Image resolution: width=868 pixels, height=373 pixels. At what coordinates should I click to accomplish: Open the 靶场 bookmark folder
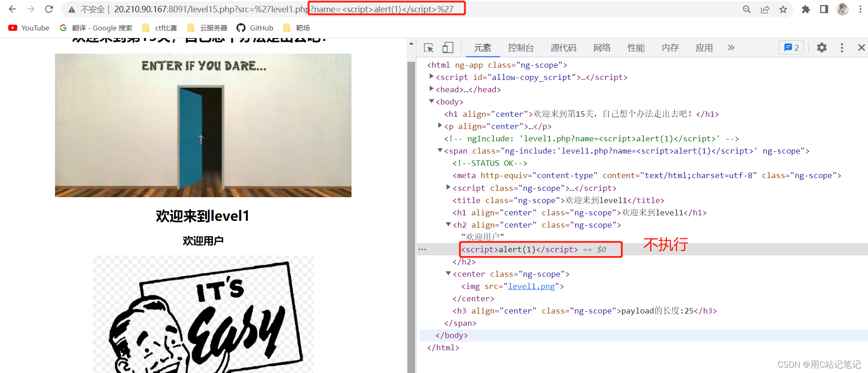tap(296, 28)
